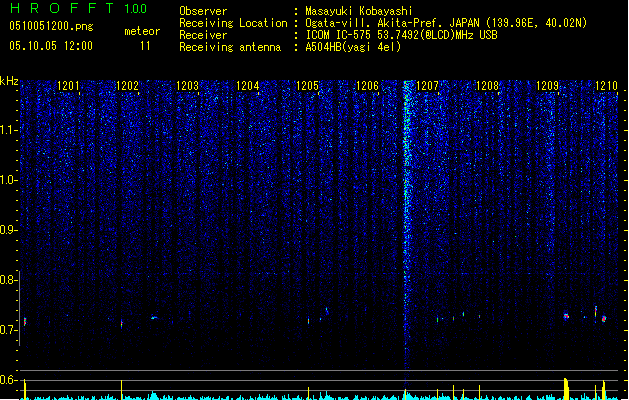The height and width of the screenshot is (400, 629).
Task: Select the file name 0510051200.png
Action: click(51, 26)
